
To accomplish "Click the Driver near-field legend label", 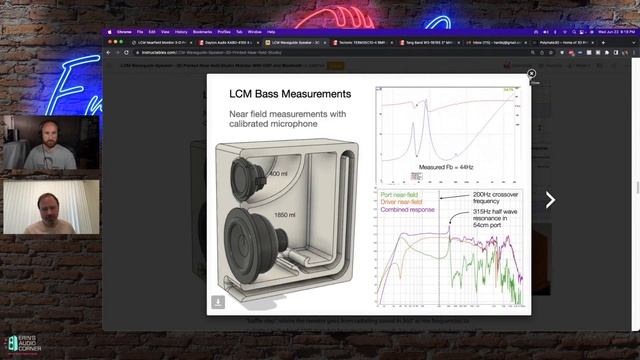I will click(x=401, y=202).
